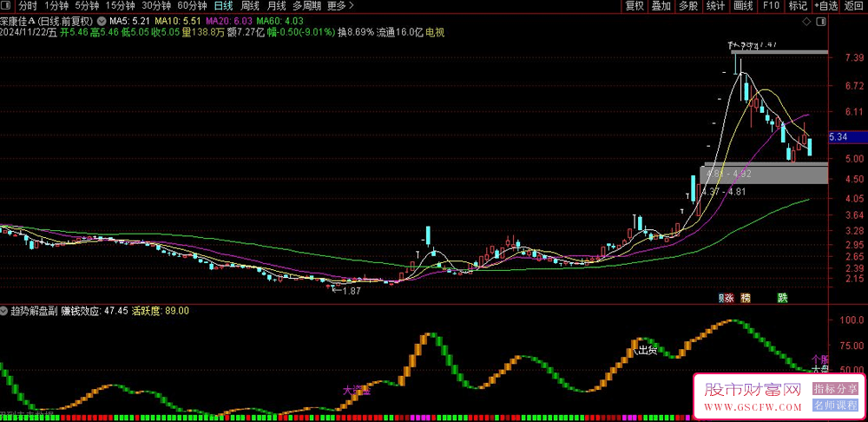Switch to the 周线 weekly tab
Viewport: 868px width, 422px height.
tap(250, 6)
